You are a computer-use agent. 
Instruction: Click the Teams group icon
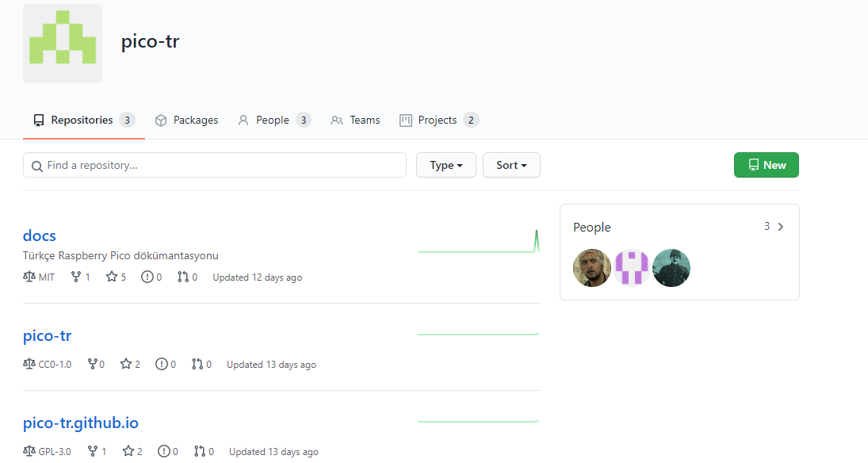(337, 121)
